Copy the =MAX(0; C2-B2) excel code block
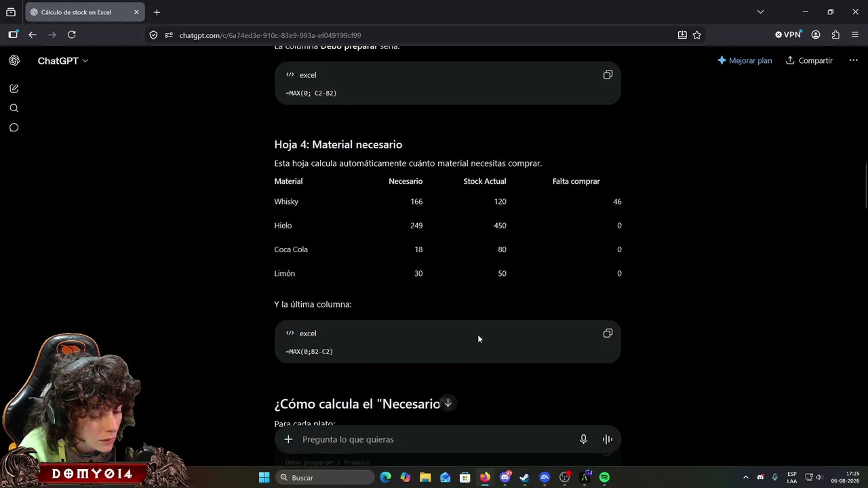The height and width of the screenshot is (488, 868). pos(608,75)
